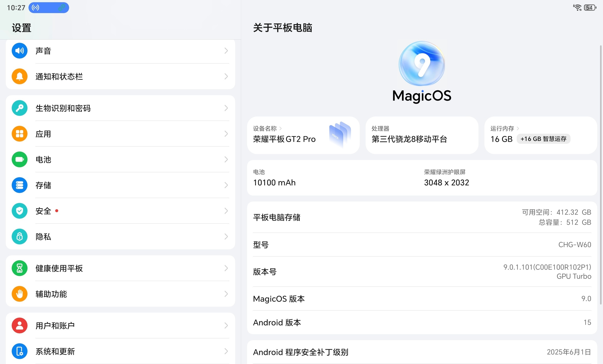Tap the notification bell icon
The image size is (603, 364).
click(20, 76)
